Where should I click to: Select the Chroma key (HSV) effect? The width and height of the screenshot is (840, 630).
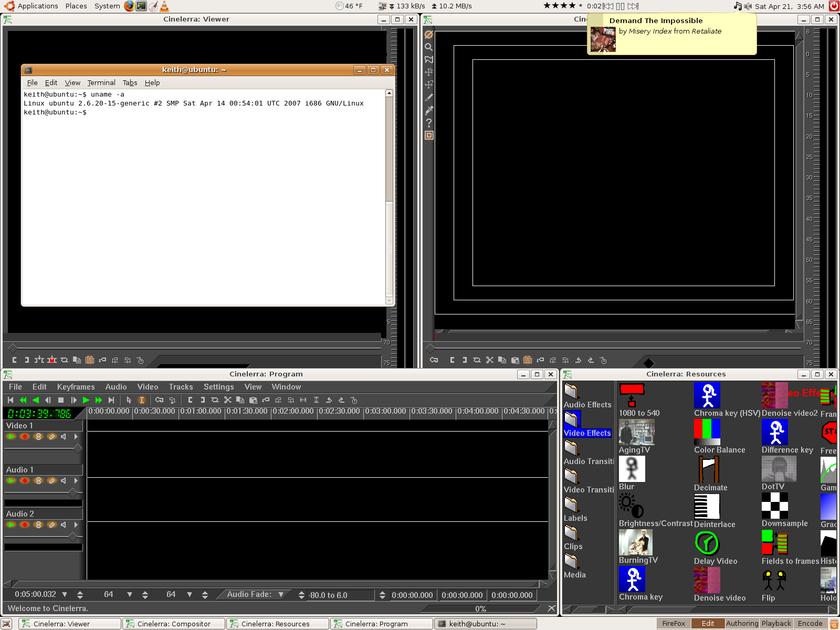[x=727, y=400]
